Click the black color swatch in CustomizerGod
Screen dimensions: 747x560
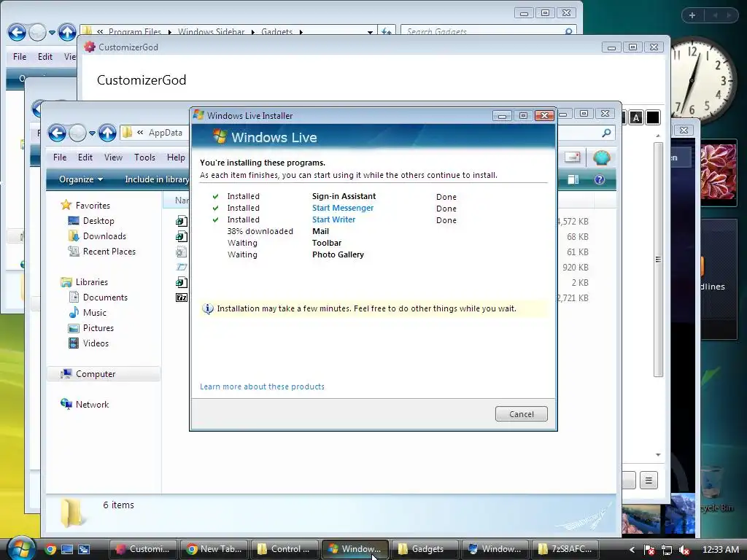click(653, 117)
